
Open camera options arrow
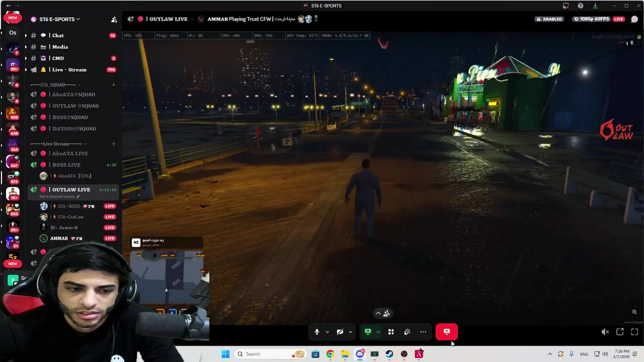point(350,332)
